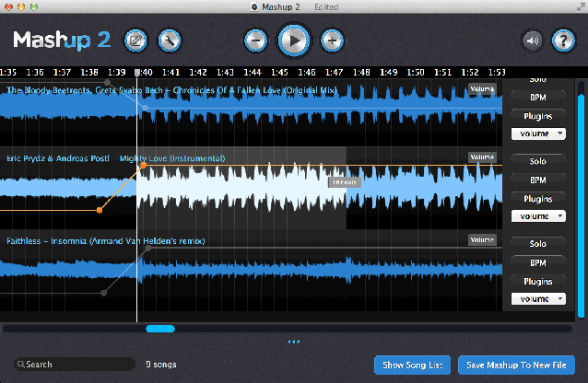Click the search magnifier icon
Viewport: 588px width, 383px height.
pyautogui.click(x=21, y=364)
